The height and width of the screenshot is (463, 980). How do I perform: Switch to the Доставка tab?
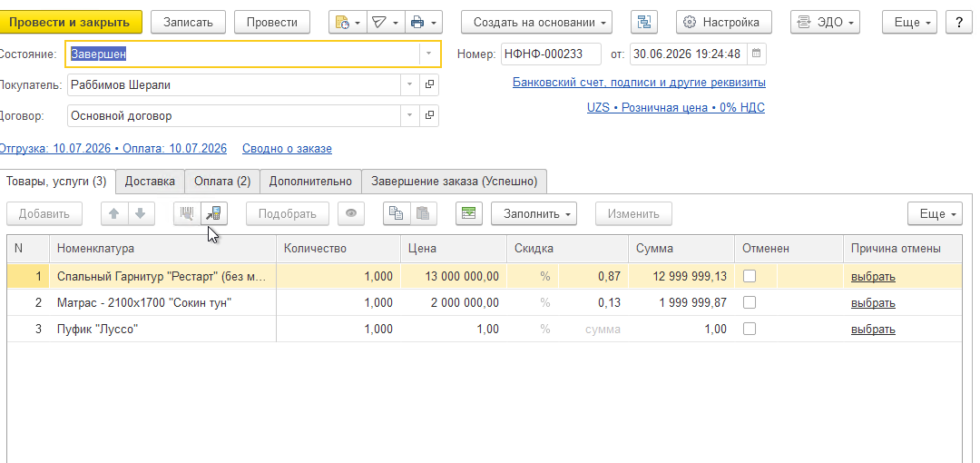pos(150,182)
